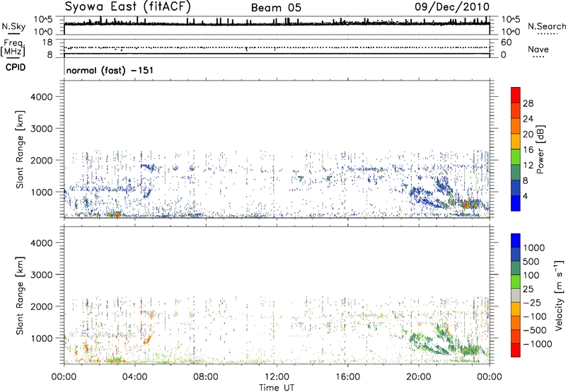
Task: Click the "Beam 05" label
Action: coord(276,8)
